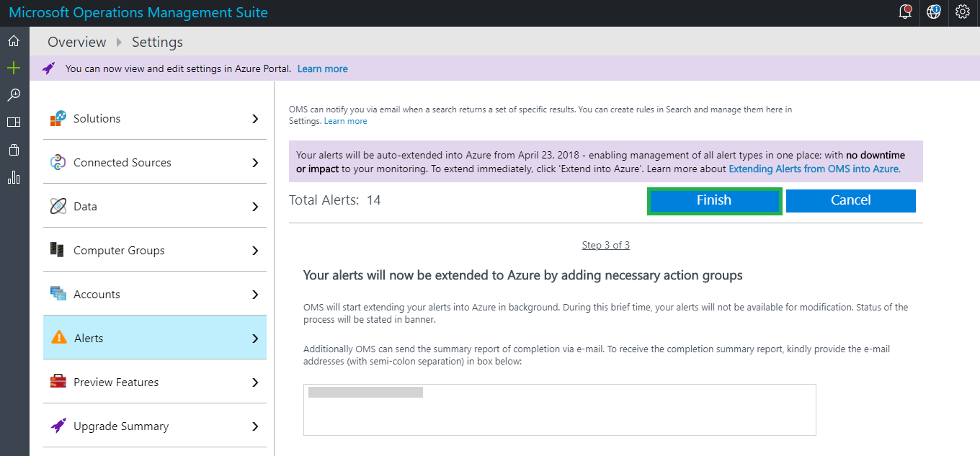Select Data in settings menu
Screen dimensions: 980x456
(155, 206)
